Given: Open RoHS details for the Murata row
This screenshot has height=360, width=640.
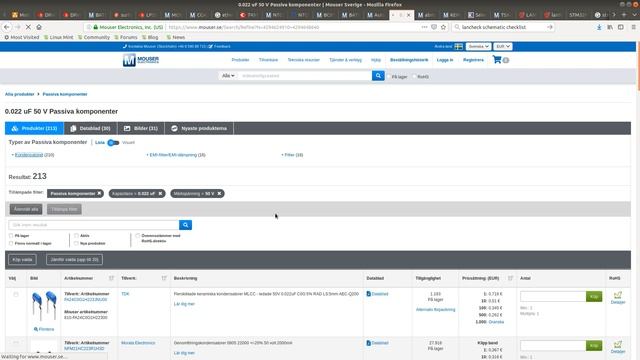Looking at the screenshot, I should coord(618,347).
